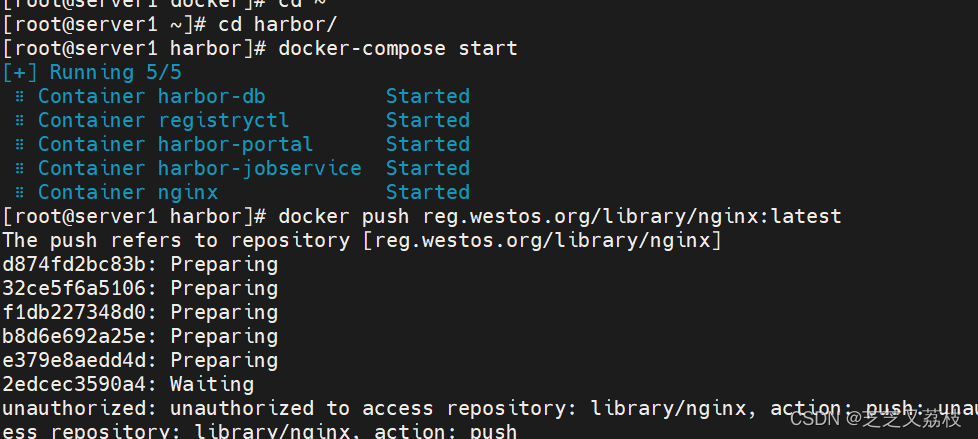This screenshot has width=978, height=439.
Task: Click the status glyph beside registryctl container
Action: (x=20, y=121)
